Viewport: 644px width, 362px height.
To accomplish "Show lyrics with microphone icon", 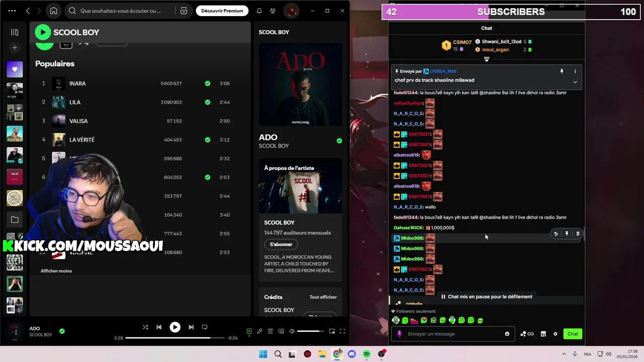I will pos(260,331).
